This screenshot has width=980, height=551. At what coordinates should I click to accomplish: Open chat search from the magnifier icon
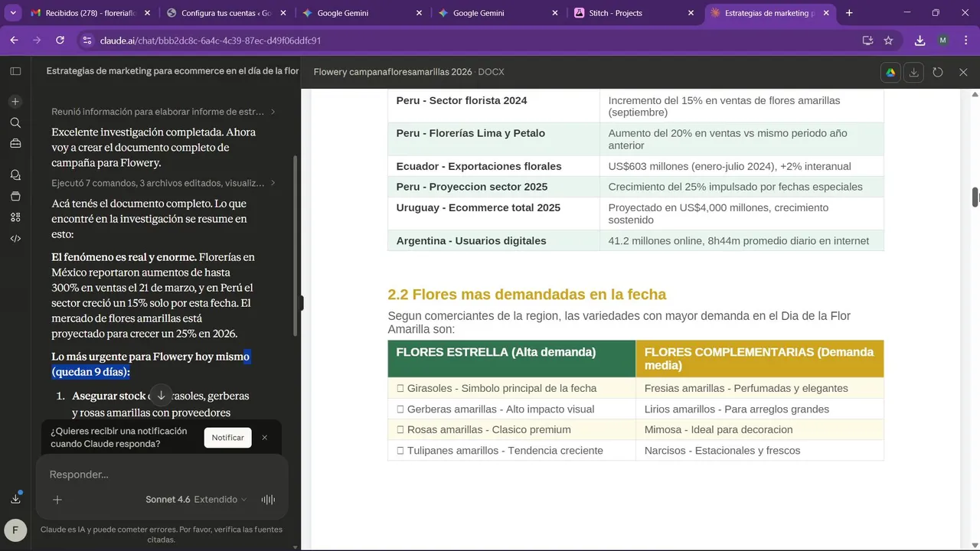click(15, 122)
